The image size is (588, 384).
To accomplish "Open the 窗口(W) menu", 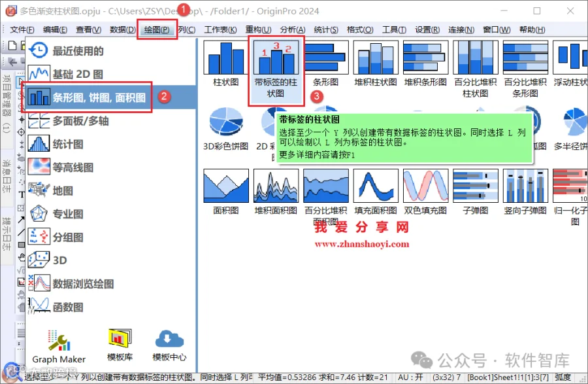I will [x=497, y=29].
